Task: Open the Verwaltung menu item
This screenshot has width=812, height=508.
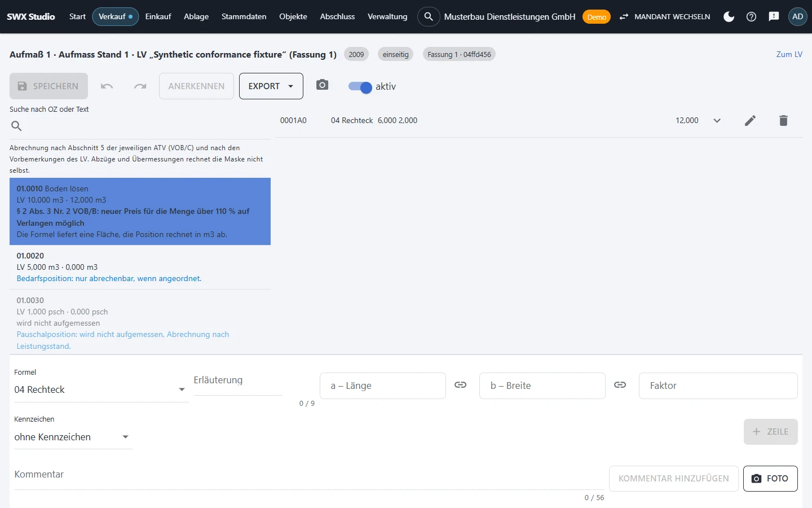Action: pos(387,17)
